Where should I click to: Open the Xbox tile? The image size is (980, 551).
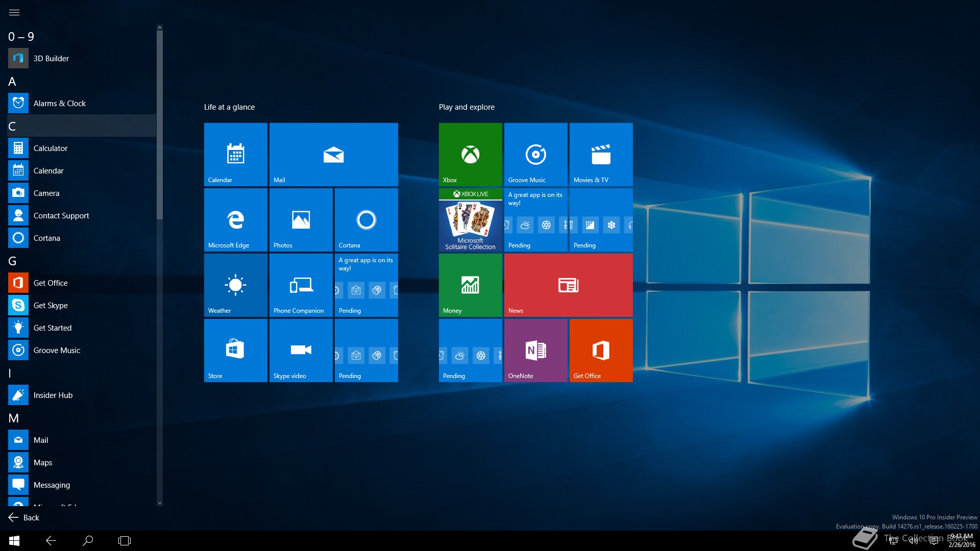point(471,155)
